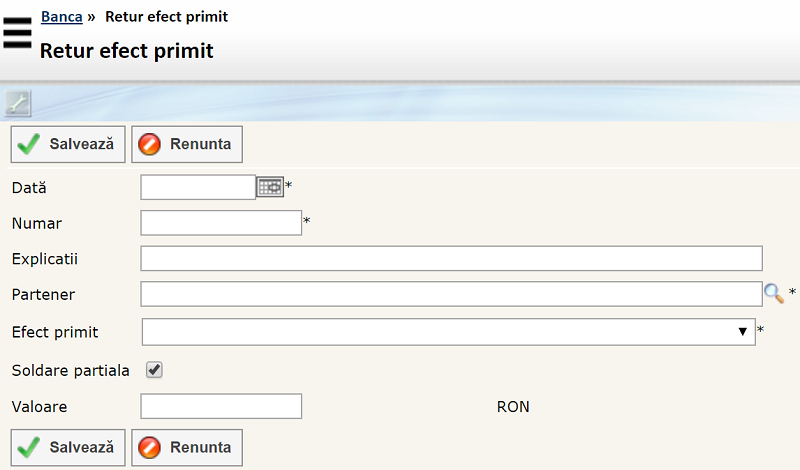Open the hamburger navigation menu
The width and height of the screenshot is (800, 470).
pyautogui.click(x=17, y=33)
